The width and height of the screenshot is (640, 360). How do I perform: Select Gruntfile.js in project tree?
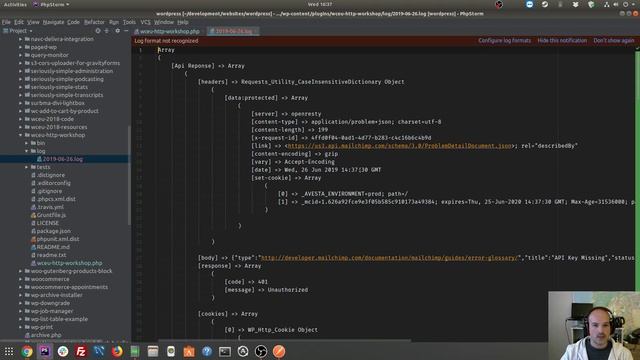coord(51,215)
